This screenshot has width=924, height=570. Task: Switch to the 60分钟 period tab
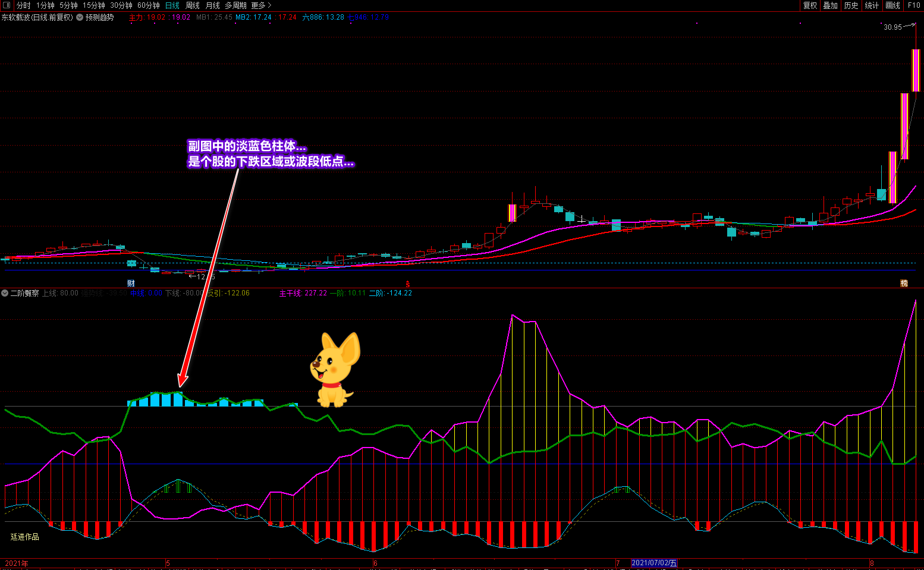(148, 5)
